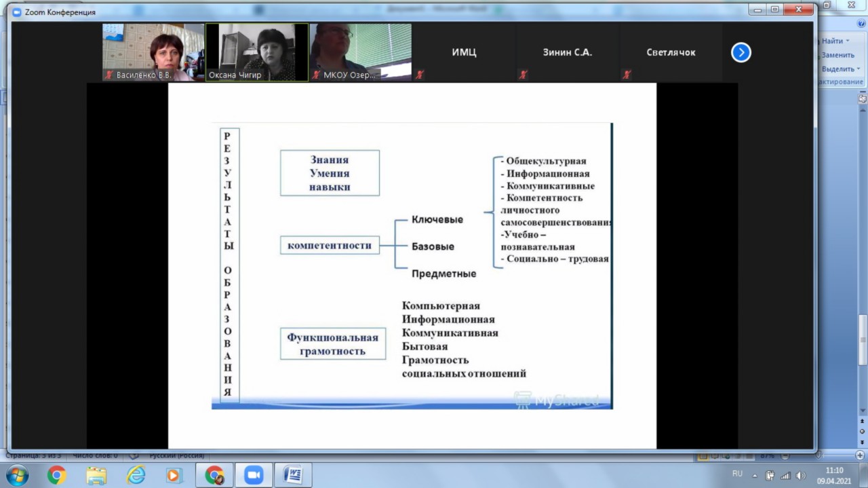868x488 pixels.
Task: Show hidden tray icons arrow
Action: pos(755,475)
